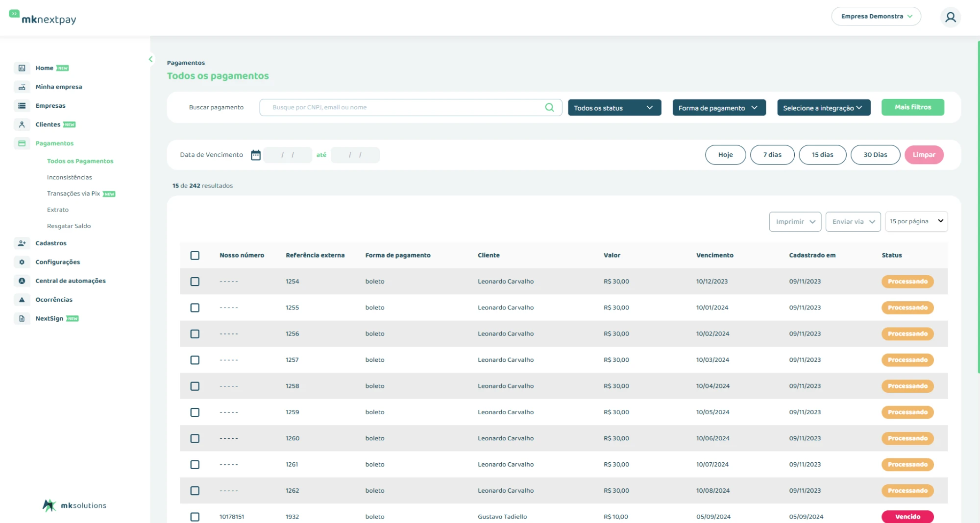The width and height of the screenshot is (980, 523).
Task: Click Processando badge for reference 1254
Action: tap(907, 282)
